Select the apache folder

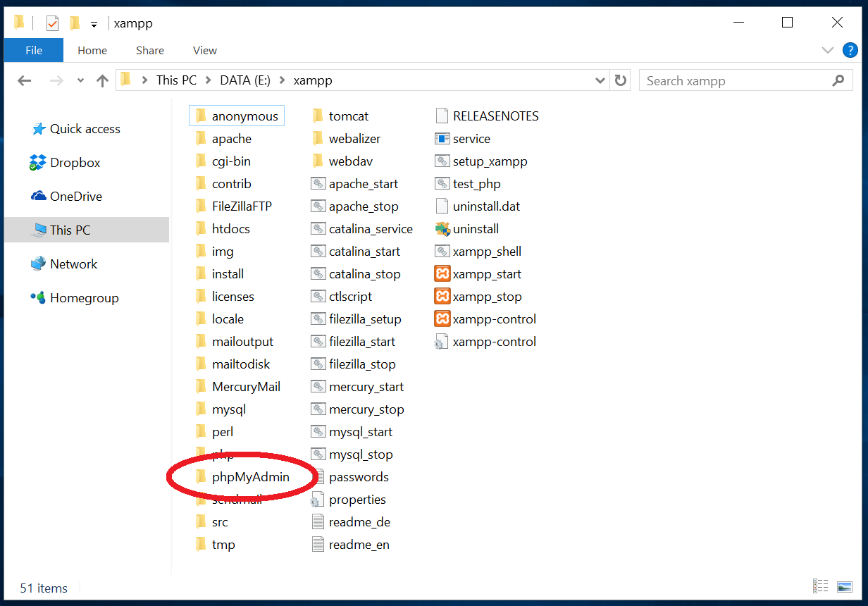223,139
